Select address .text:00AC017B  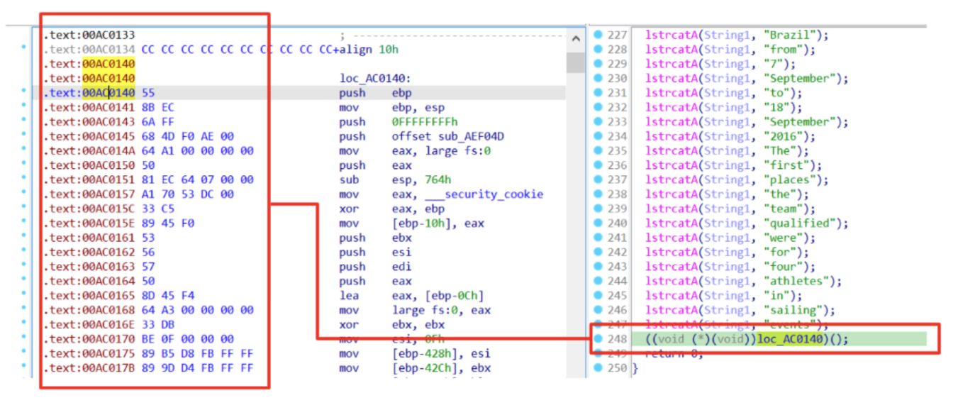pyautogui.click(x=89, y=368)
